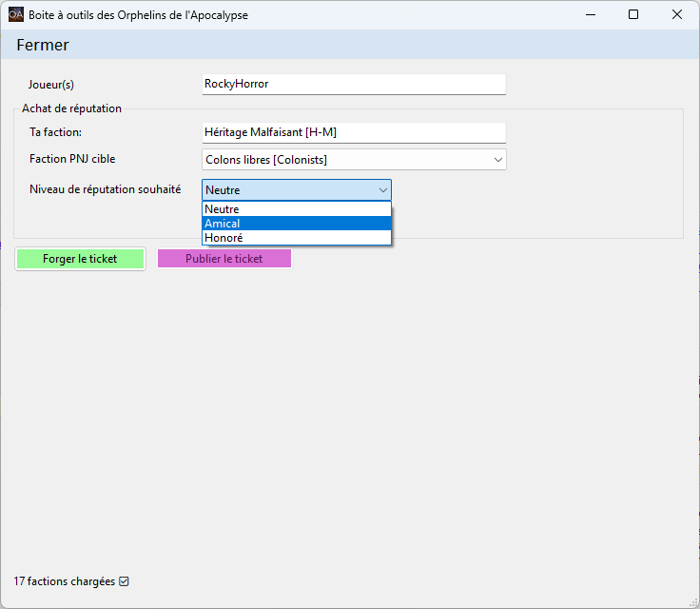Viewport: 700px width, 609px height.
Task: Open the Fermer menu
Action: tap(43, 45)
